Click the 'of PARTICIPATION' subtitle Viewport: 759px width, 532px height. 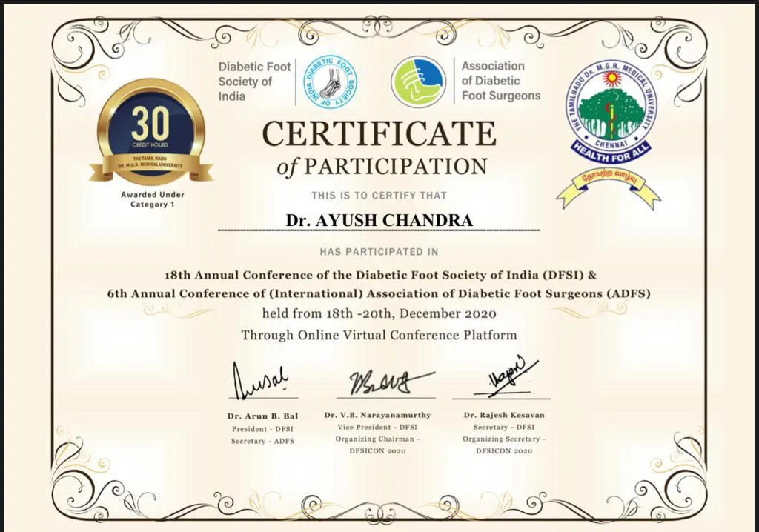382,166
